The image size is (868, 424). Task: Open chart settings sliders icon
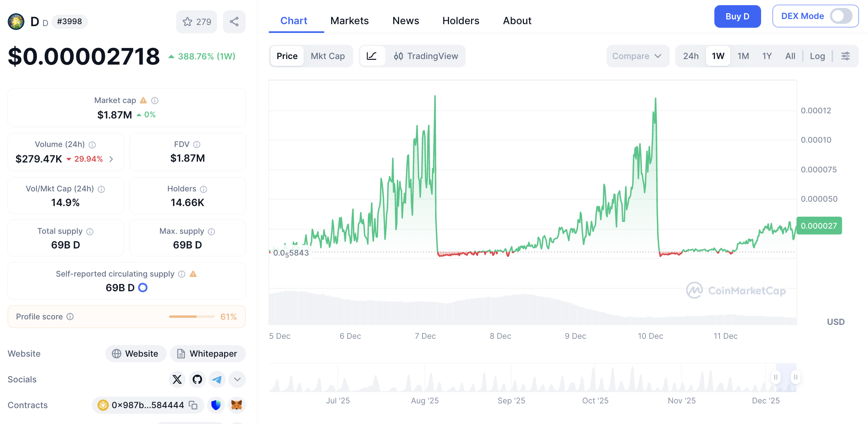(845, 56)
